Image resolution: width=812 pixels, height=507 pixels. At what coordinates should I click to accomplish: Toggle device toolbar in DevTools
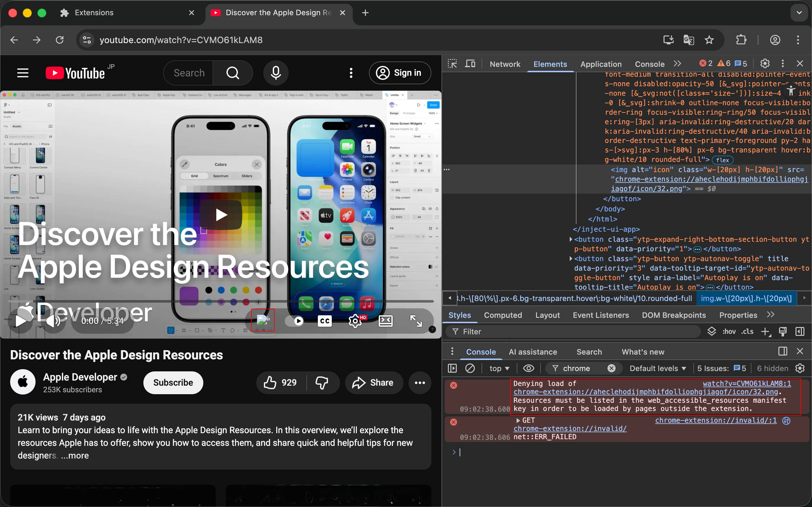click(x=470, y=64)
